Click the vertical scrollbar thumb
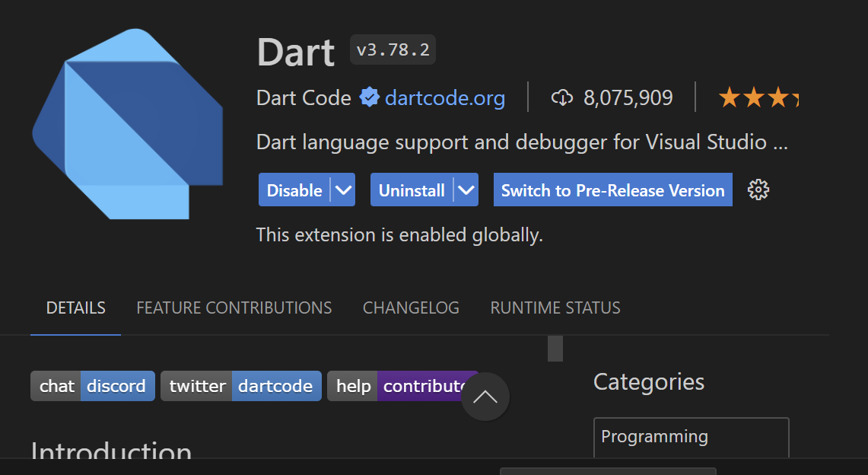This screenshot has height=475, width=868. pos(555,349)
